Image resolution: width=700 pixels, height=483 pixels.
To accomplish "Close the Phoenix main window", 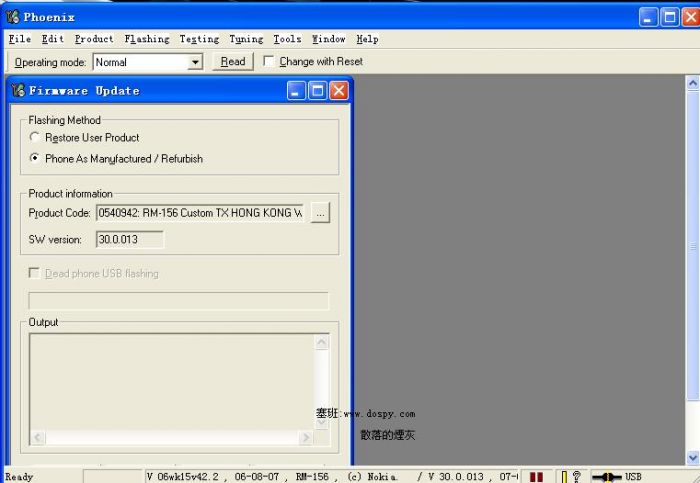I will click(691, 17).
